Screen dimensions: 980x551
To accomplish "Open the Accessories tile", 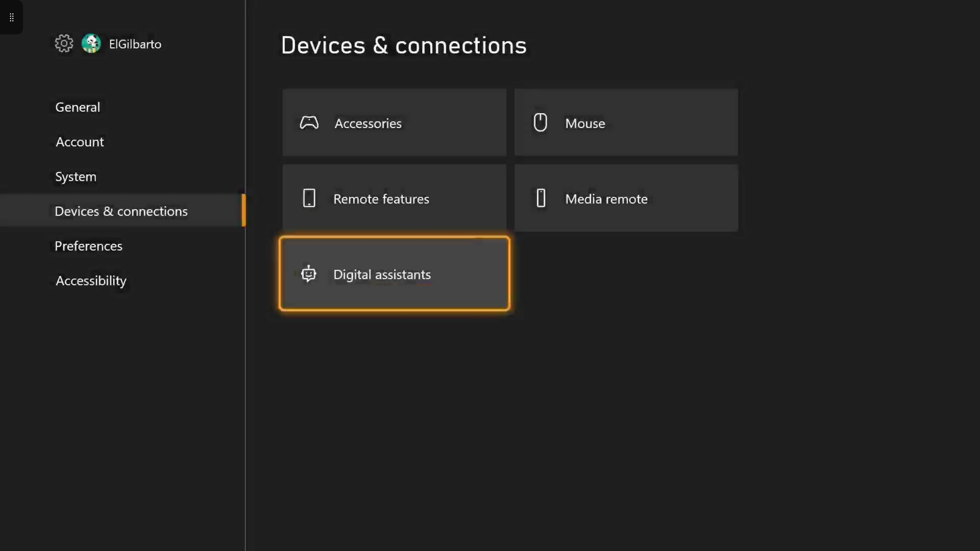I will point(394,123).
